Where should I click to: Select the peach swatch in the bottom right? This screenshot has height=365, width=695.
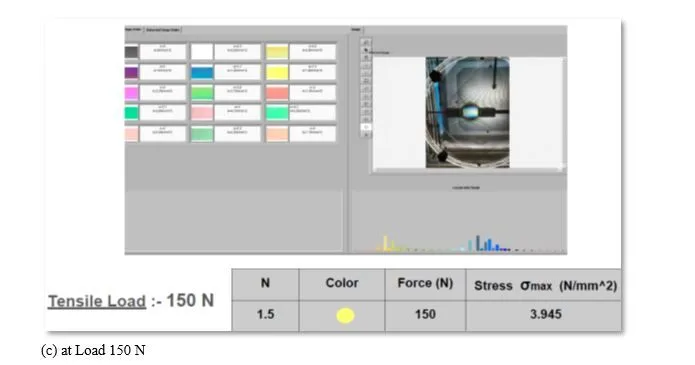click(277, 133)
